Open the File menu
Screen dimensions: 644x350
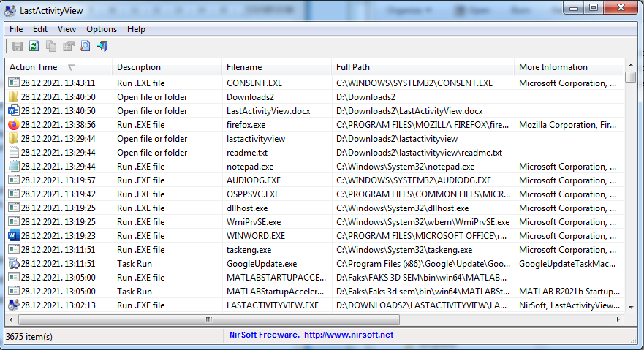point(16,29)
